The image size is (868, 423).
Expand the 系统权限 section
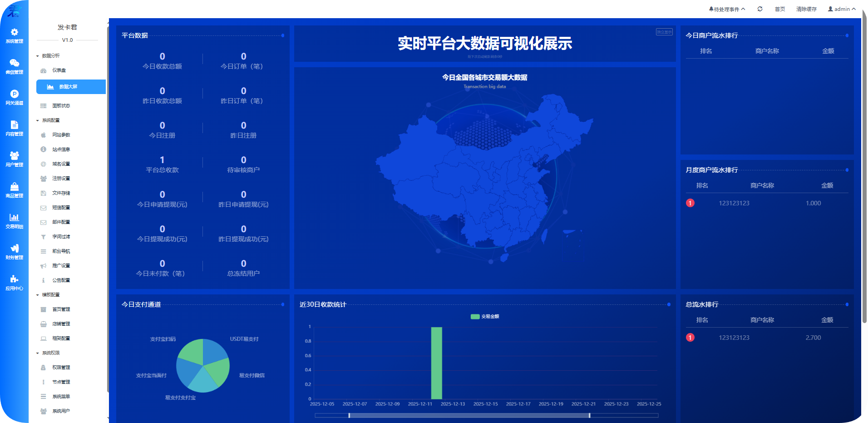50,353
